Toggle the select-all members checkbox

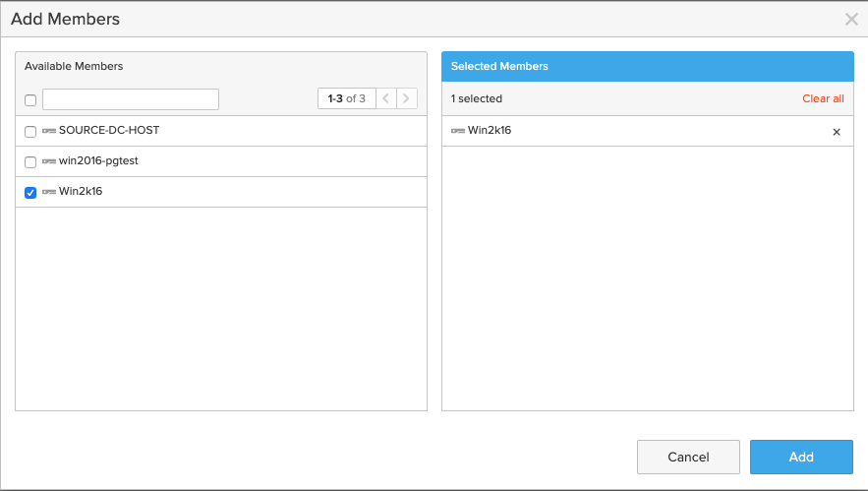(30, 99)
